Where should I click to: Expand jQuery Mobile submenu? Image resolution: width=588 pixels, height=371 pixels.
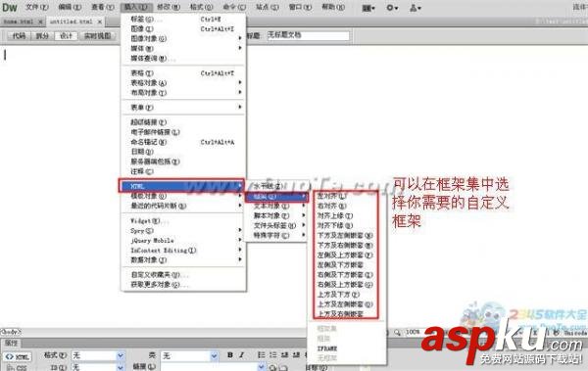183,240
